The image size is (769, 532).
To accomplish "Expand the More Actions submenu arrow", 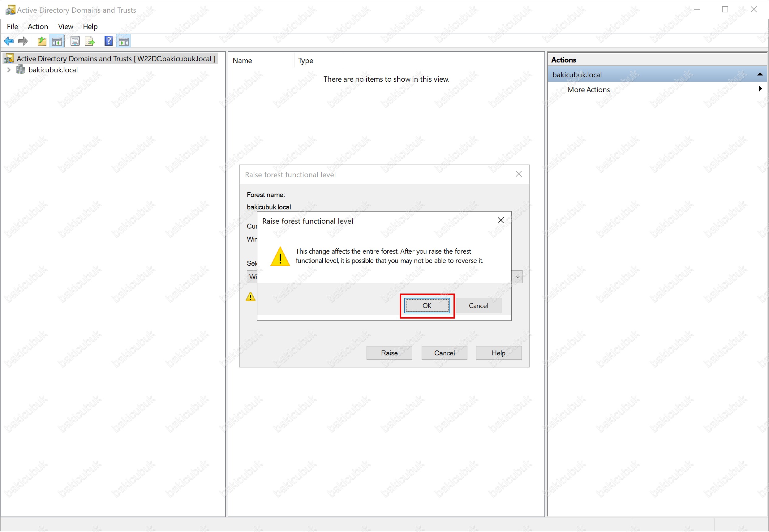I will (x=760, y=89).
